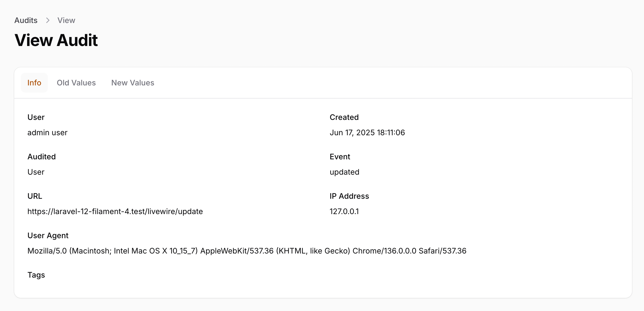Click the livewire/update URL text
644x311 pixels.
pyautogui.click(x=115, y=211)
